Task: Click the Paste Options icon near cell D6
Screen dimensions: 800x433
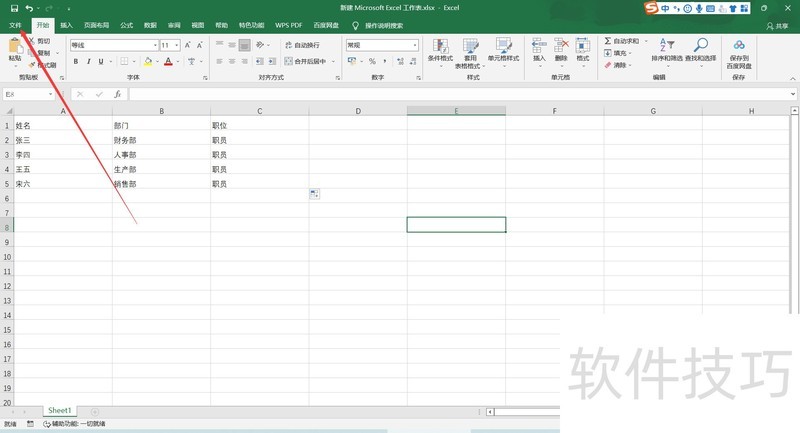Action: coord(315,194)
